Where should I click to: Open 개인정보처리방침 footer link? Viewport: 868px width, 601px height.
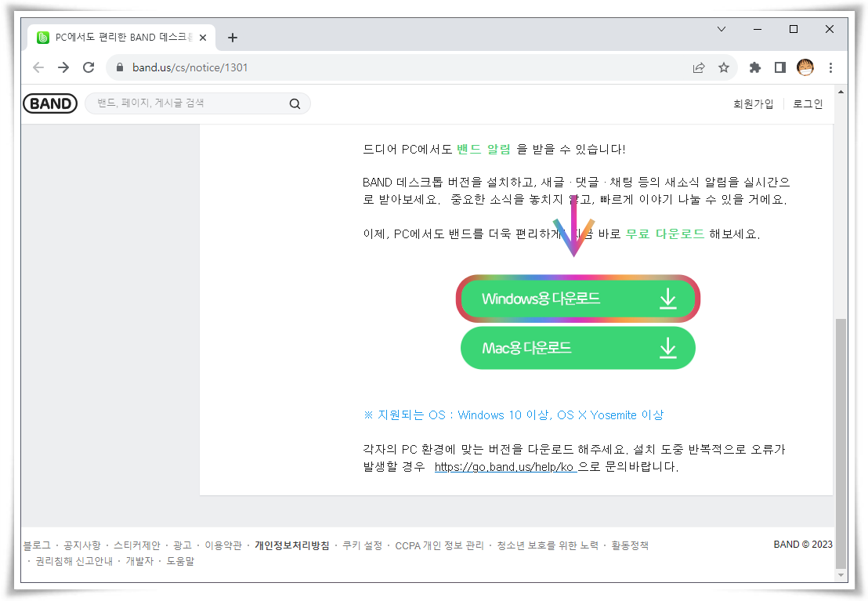291,545
